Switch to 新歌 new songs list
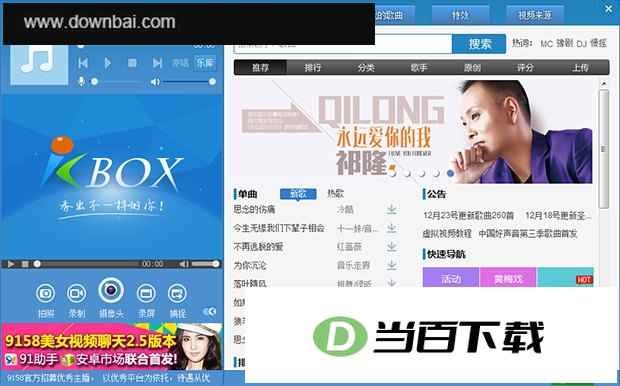 coord(298,194)
